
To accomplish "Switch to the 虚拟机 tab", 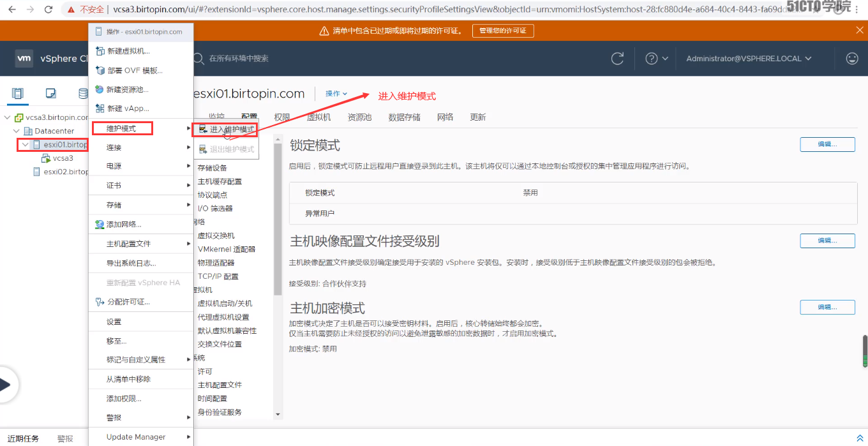I will tap(318, 117).
